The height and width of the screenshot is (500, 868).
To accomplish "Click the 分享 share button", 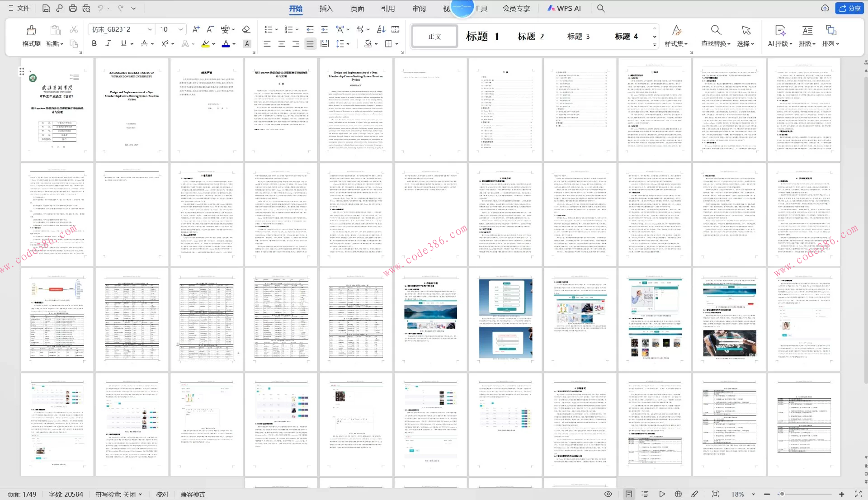I will (x=849, y=8).
